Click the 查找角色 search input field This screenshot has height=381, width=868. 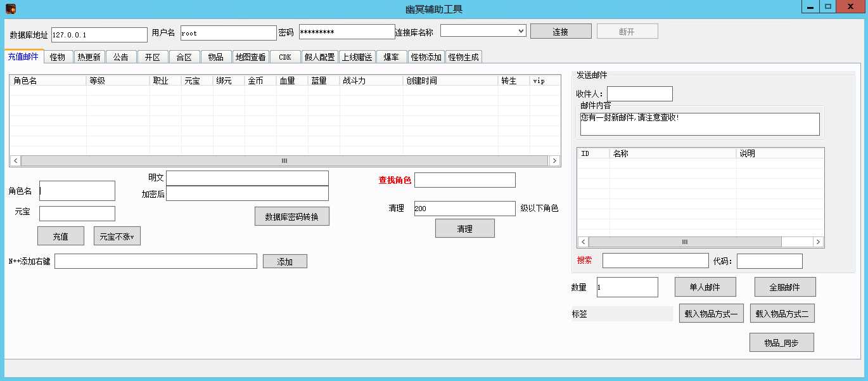pos(464,180)
